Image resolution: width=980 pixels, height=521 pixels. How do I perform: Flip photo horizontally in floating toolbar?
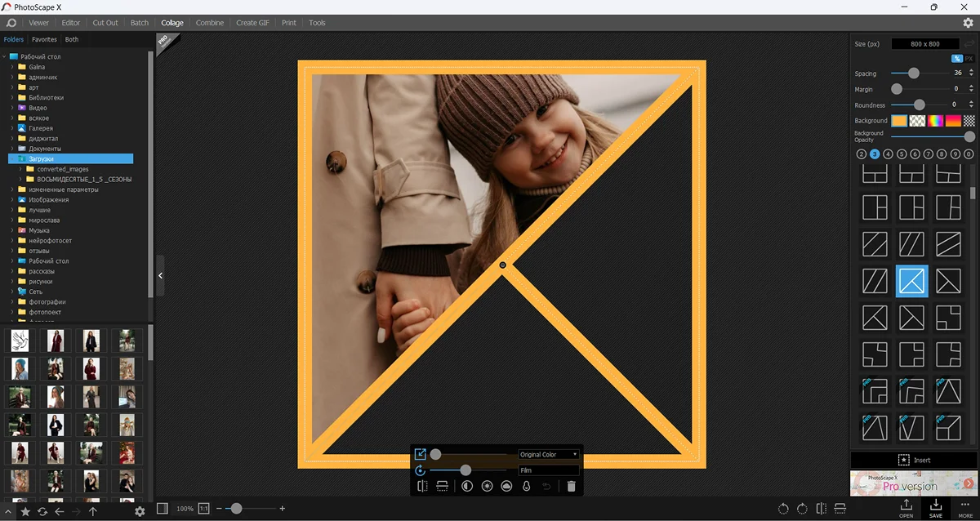point(422,486)
